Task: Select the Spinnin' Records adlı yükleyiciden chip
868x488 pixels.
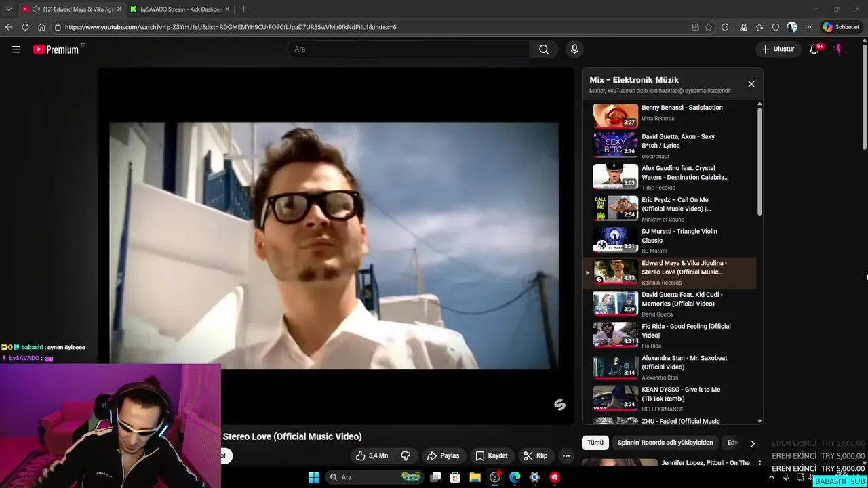Action: (665, 443)
